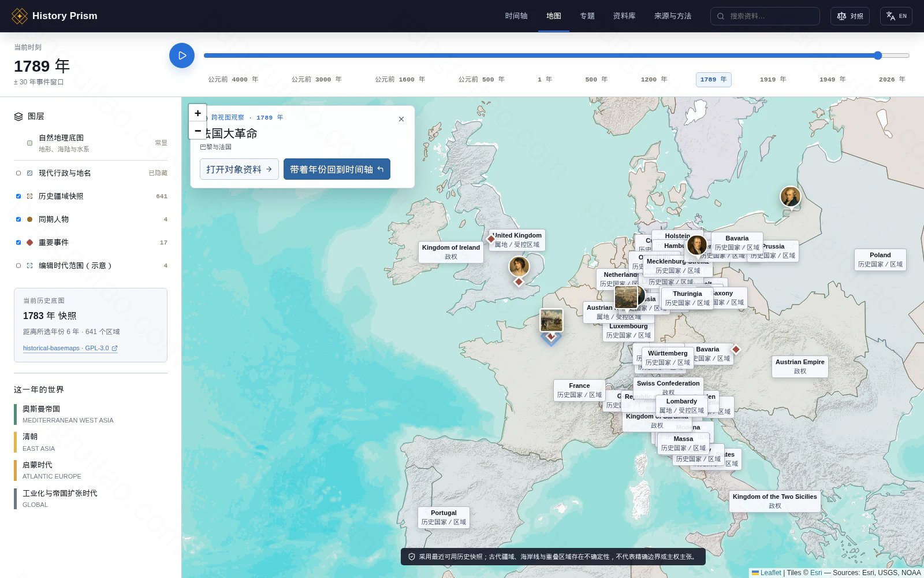Click the Kingdom of Ireland map label

tap(451, 252)
